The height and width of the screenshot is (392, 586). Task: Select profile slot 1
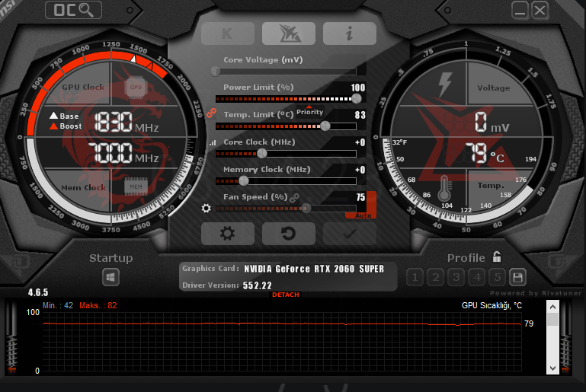point(415,277)
